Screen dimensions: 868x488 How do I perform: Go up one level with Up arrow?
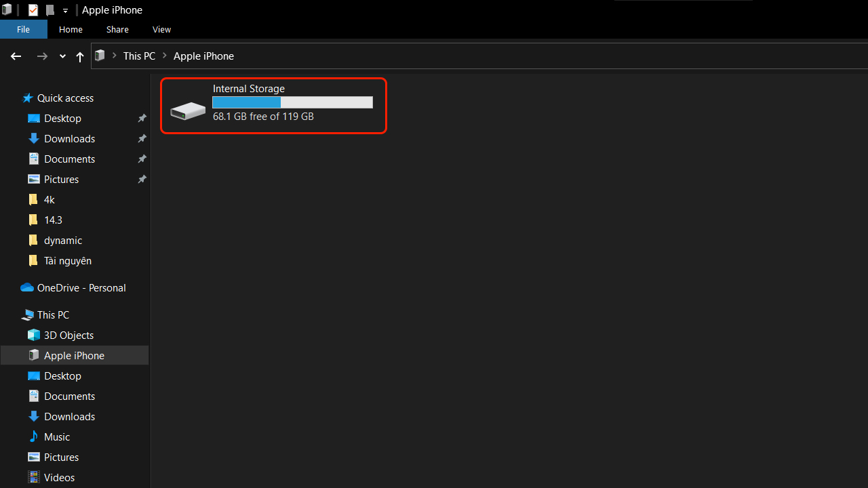(x=80, y=56)
